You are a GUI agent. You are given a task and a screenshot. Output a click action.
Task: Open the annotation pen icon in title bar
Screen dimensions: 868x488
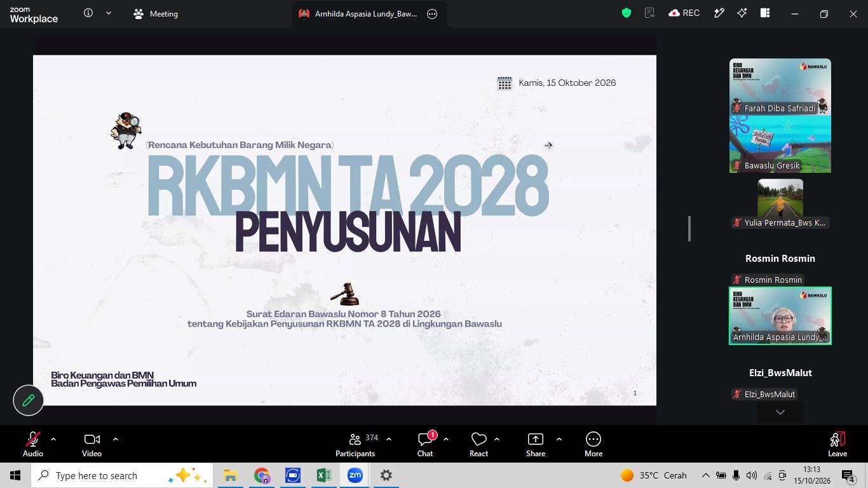719,13
